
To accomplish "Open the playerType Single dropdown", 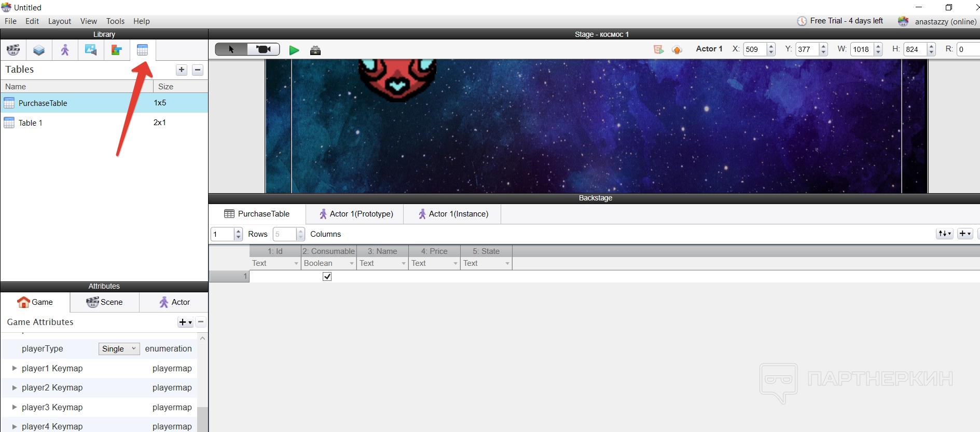I will (x=119, y=349).
